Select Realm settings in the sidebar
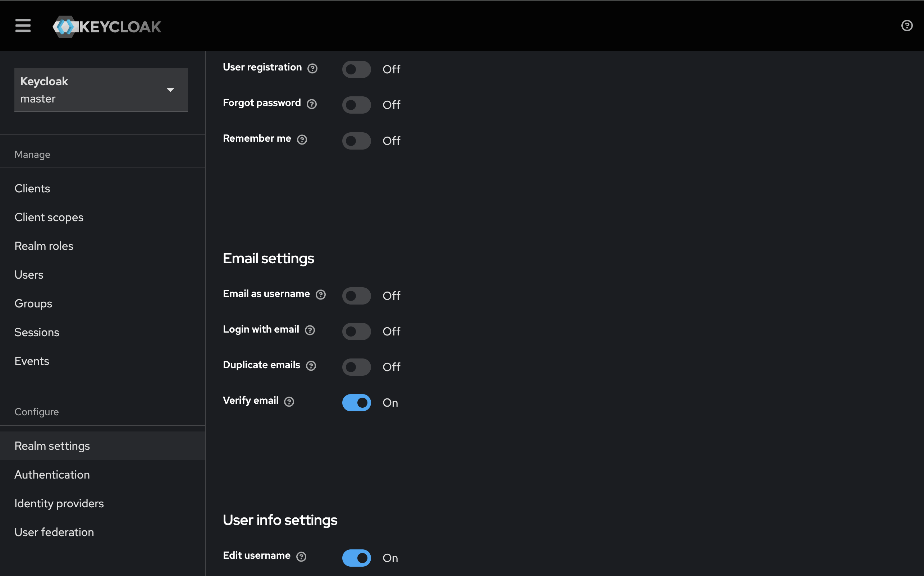Viewport: 924px width, 576px height. pos(52,446)
